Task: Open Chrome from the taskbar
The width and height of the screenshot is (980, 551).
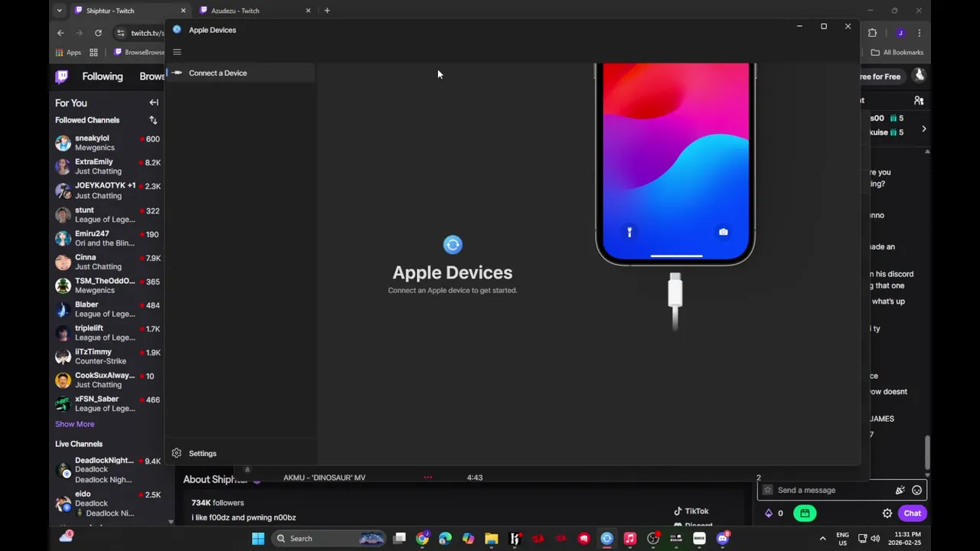Action: pyautogui.click(x=422, y=538)
